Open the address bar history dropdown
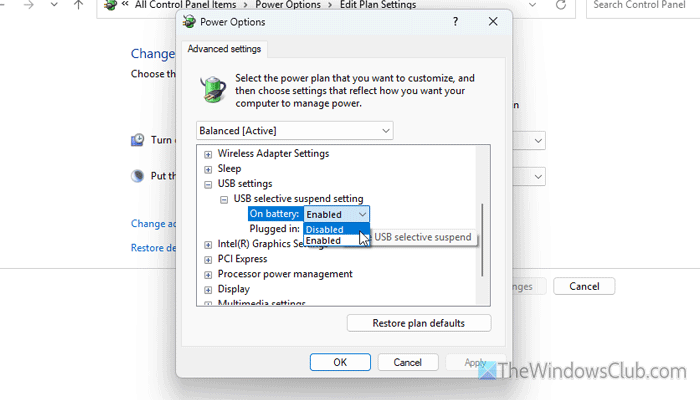The image size is (700, 400). (532, 5)
